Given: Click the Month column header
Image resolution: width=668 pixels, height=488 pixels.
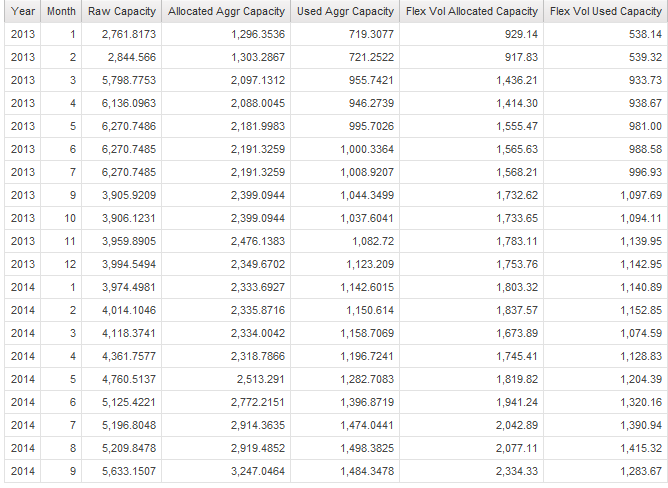Looking at the screenshot, I should click(61, 11).
